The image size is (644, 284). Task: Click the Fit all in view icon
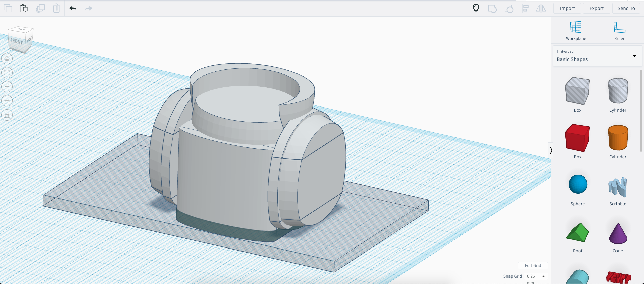pos(7,73)
